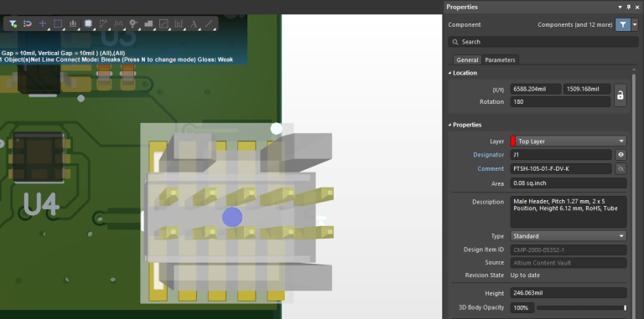This screenshot has width=644, height=319.
Task: Click the Design Item ID field
Action: [x=569, y=250]
